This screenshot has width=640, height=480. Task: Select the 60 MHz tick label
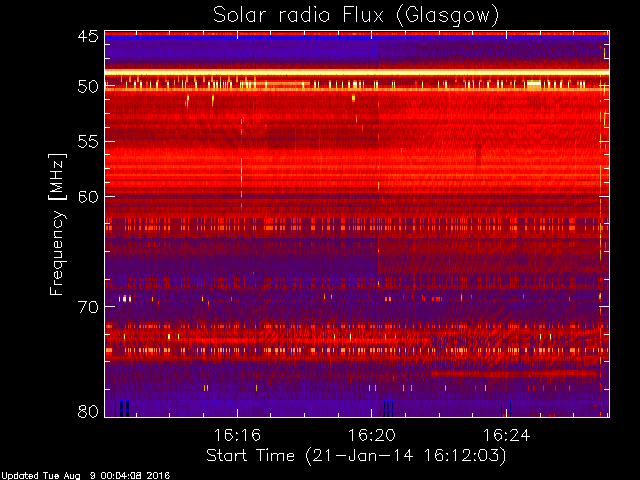click(x=88, y=197)
